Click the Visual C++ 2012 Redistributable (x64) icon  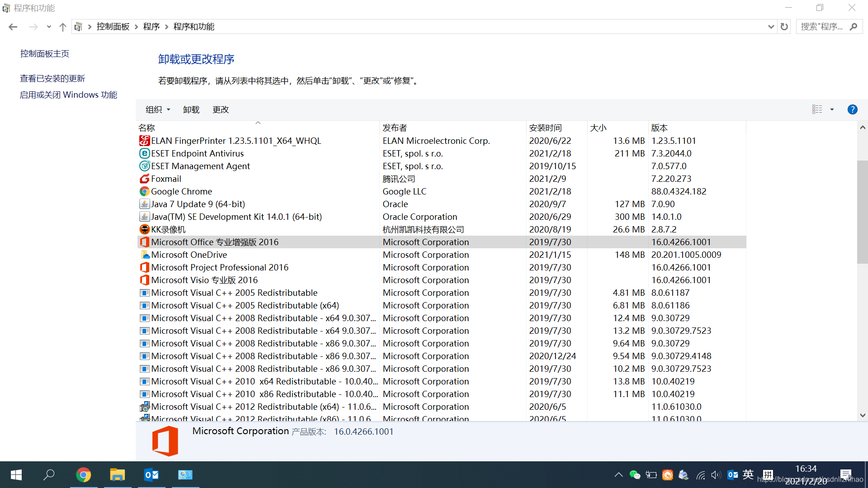(x=144, y=407)
